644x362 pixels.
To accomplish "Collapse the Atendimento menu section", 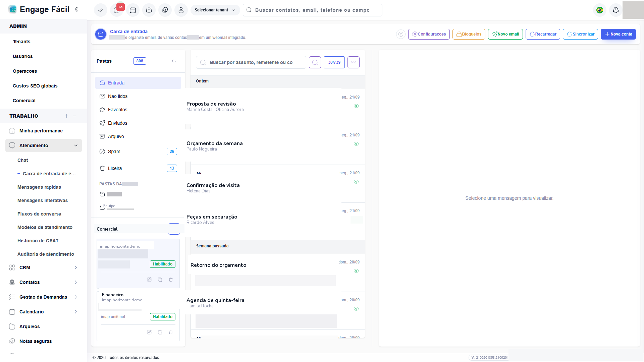I will [x=44, y=145].
